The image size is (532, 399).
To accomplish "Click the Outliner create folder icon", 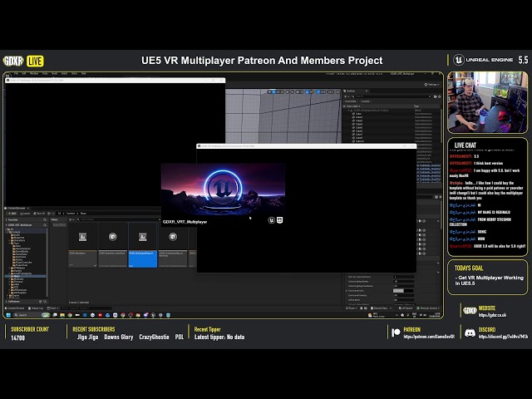I will point(436,96).
